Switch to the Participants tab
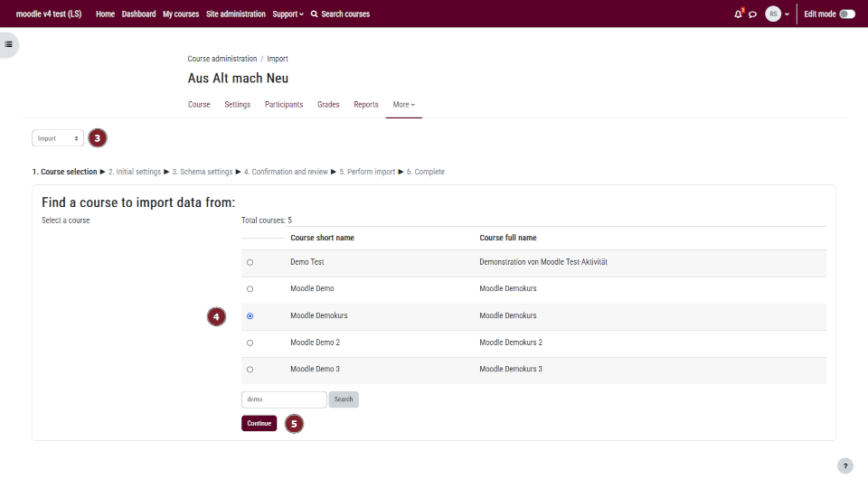This screenshot has width=868, height=488. (284, 105)
